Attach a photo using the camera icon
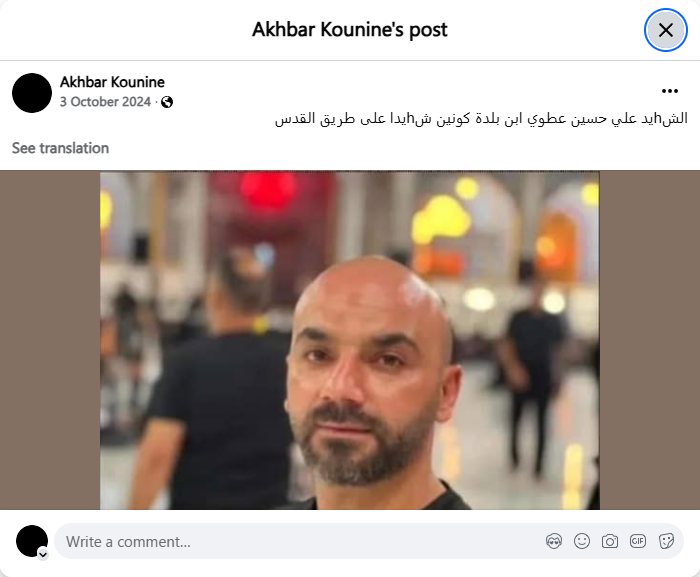This screenshot has width=700, height=577. [610, 542]
